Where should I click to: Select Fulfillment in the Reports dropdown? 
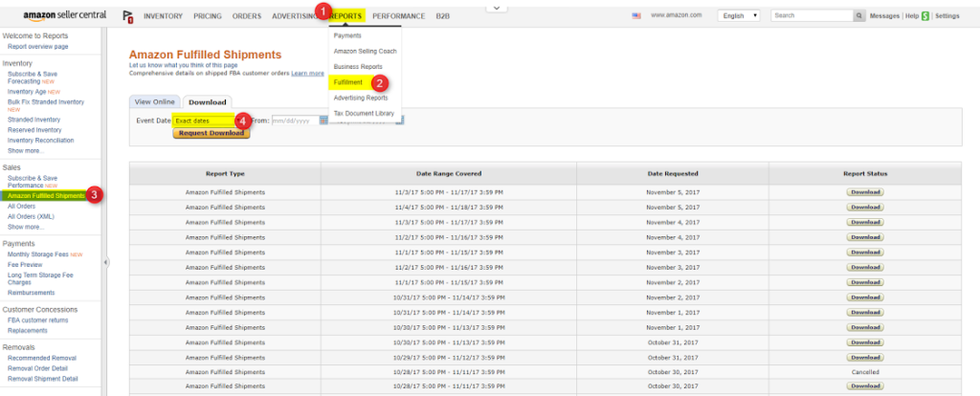click(348, 82)
